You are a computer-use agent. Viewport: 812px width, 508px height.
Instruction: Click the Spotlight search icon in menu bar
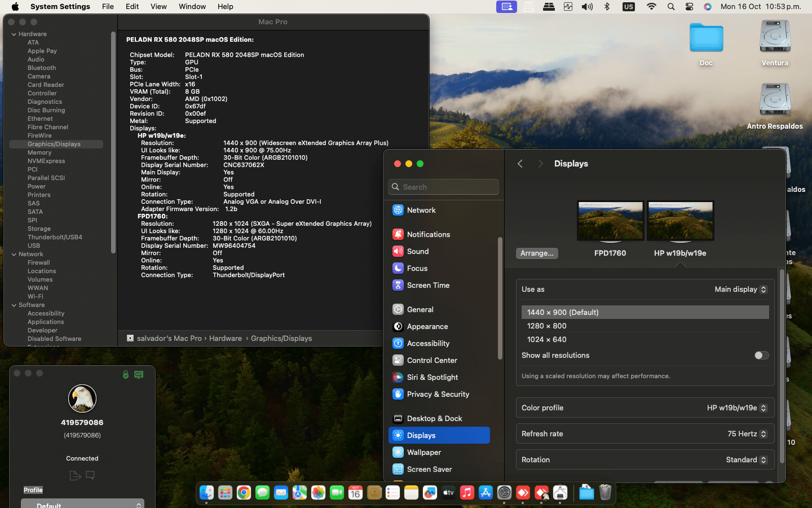click(x=670, y=7)
